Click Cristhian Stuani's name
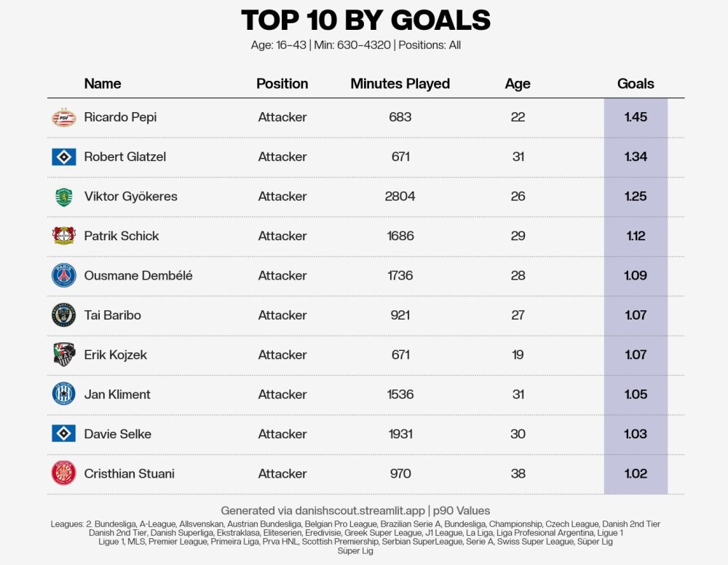This screenshot has height=565, width=728. pos(129,473)
